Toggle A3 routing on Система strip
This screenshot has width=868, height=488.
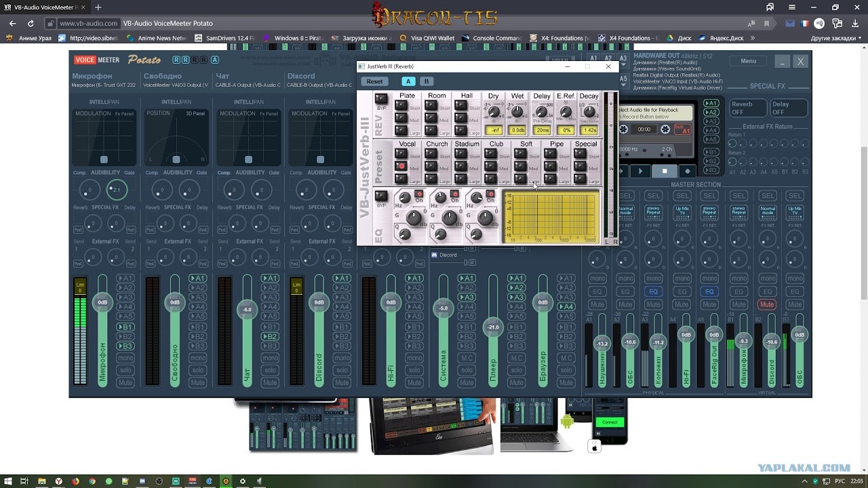467,298
